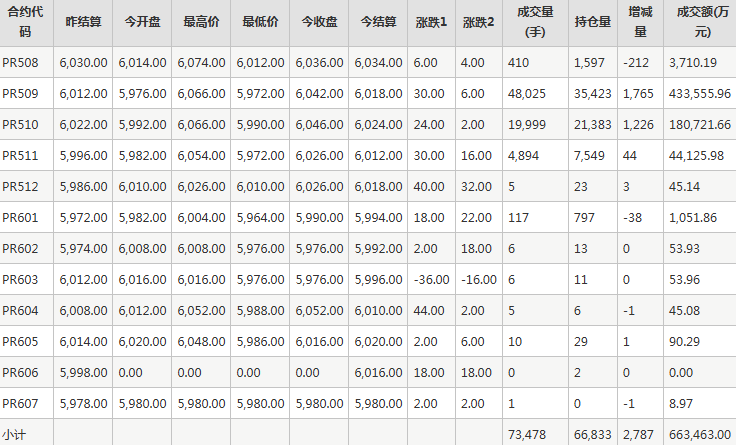
Task: Click PR512 turnover 45.14
Action: tap(684, 186)
